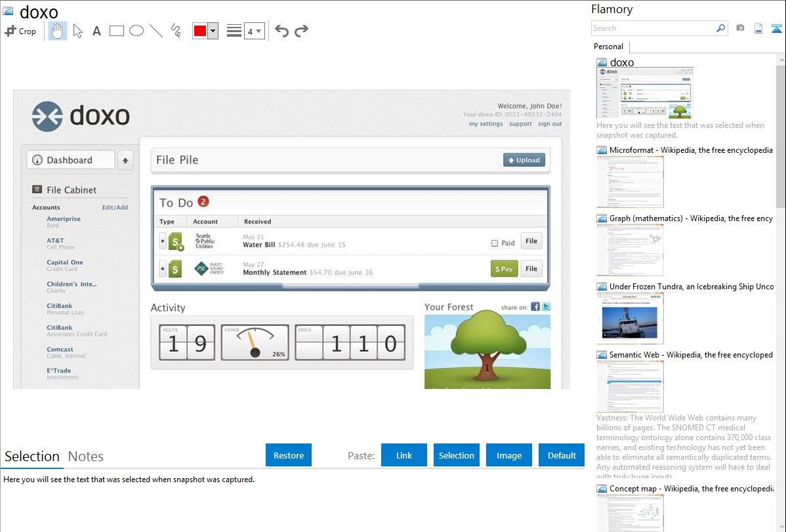Click the camera capture icon
The height and width of the screenshot is (532, 786).
[x=740, y=28]
